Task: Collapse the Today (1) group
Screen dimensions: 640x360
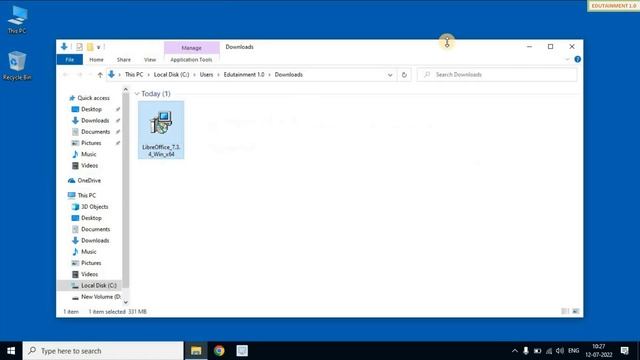Action: click(x=137, y=94)
